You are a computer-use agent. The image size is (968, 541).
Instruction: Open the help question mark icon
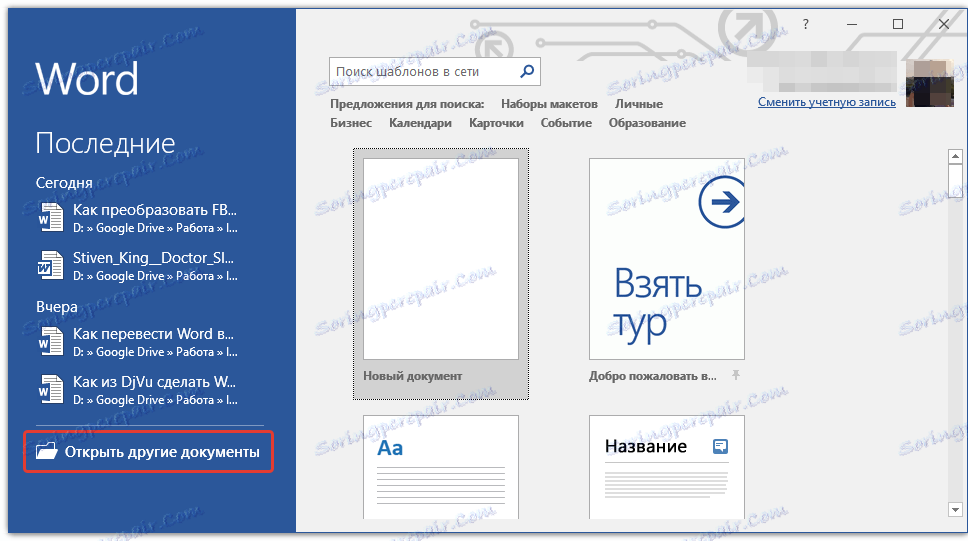805,25
